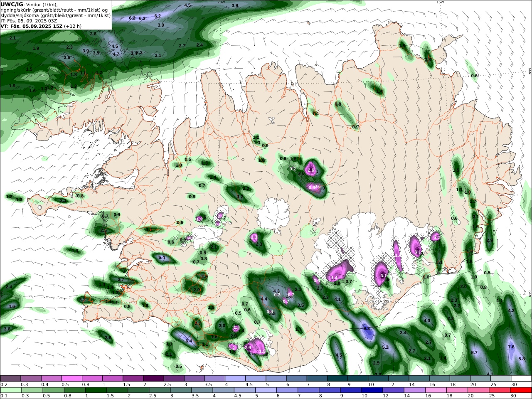Click the 2.8 value in the southwest sea
The width and height of the screenshot is (532, 399).
[108, 338]
